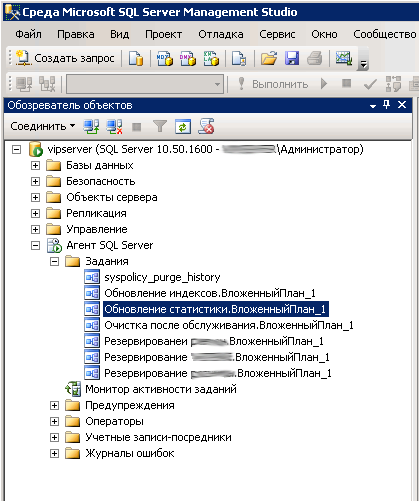Open Монитор активности заданий
This screenshot has height=501, width=419.
161,389
